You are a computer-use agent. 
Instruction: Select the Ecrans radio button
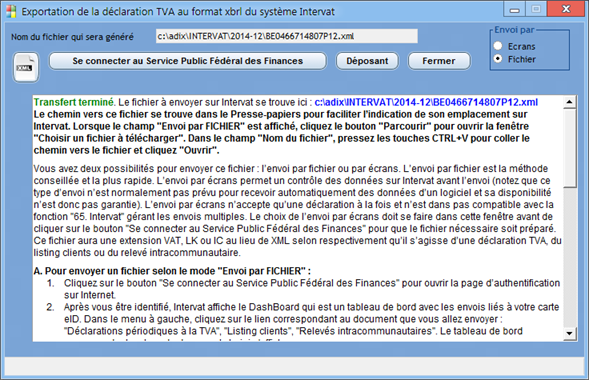coord(498,46)
